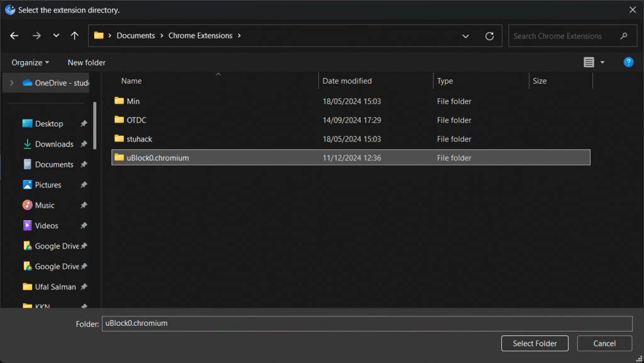Edit the Folder name text field
This screenshot has height=363, width=644.
tap(367, 323)
